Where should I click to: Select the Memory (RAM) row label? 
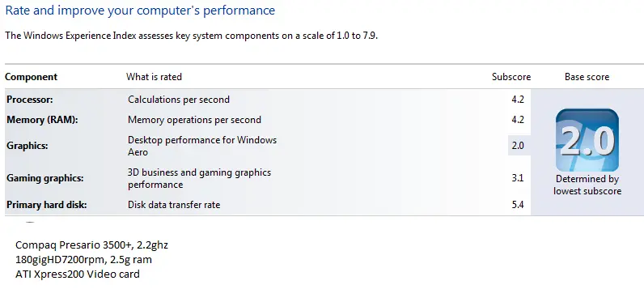42,120
